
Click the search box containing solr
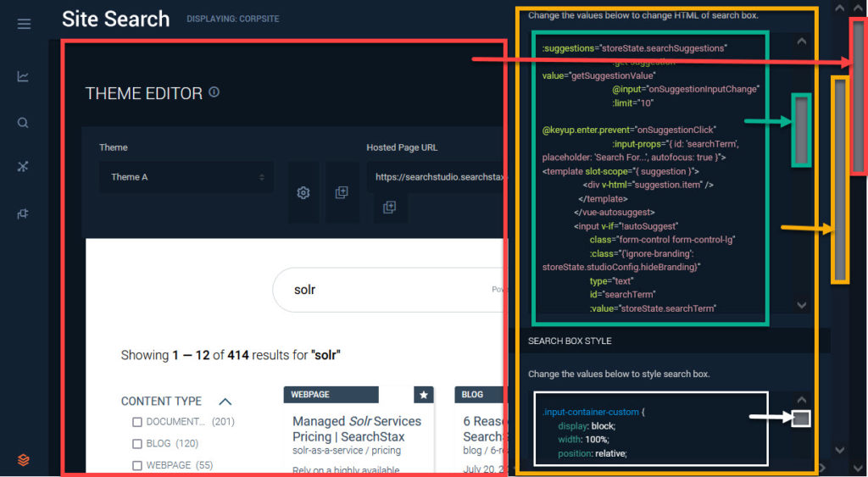tap(389, 290)
